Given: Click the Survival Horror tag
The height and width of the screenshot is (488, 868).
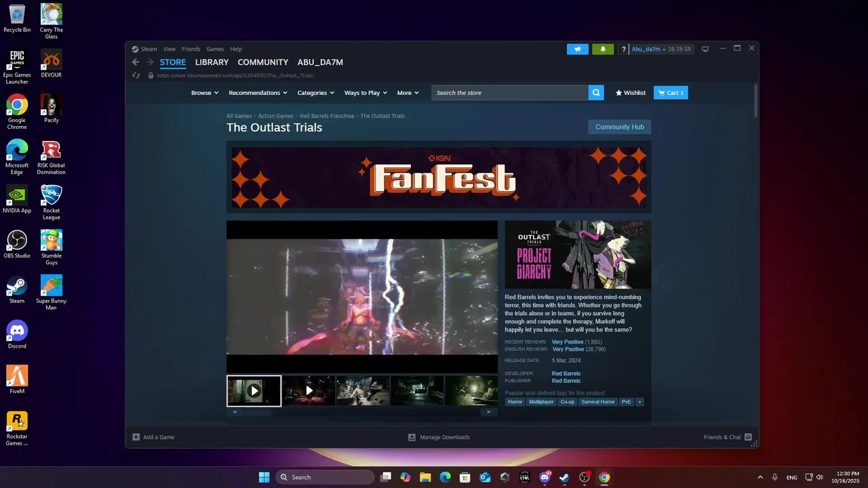Looking at the screenshot, I should click(597, 402).
